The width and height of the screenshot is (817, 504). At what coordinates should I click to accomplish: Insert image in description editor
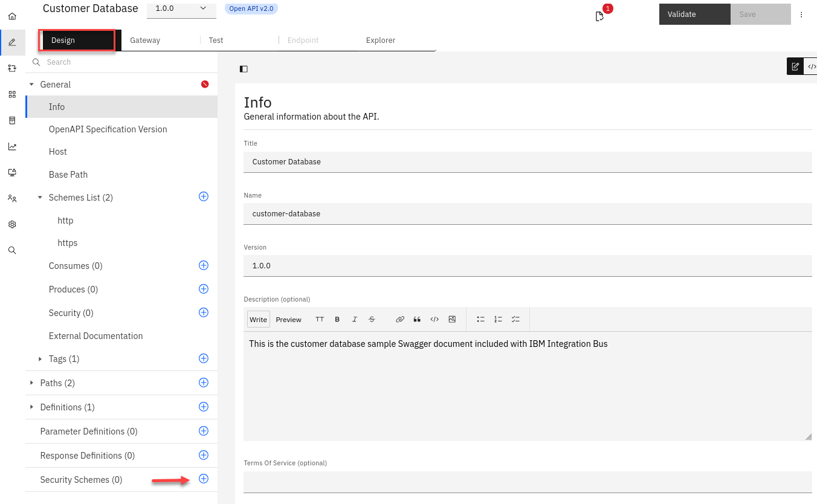tap(452, 319)
